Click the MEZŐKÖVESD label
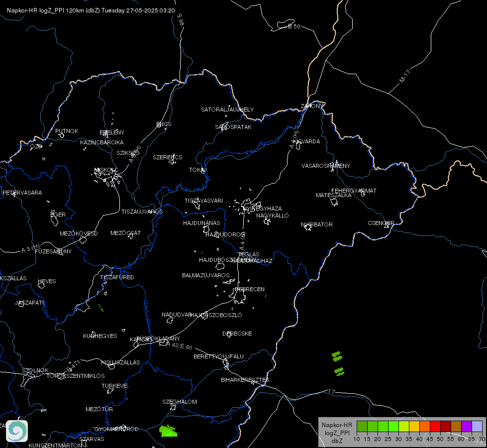This screenshot has height=448, width=487. click(79, 233)
